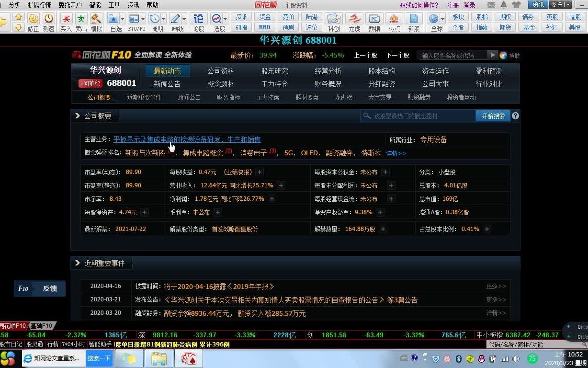This screenshot has width=588, height=368.
Task: Open the 详情>> concept details link
Action: (x=396, y=153)
